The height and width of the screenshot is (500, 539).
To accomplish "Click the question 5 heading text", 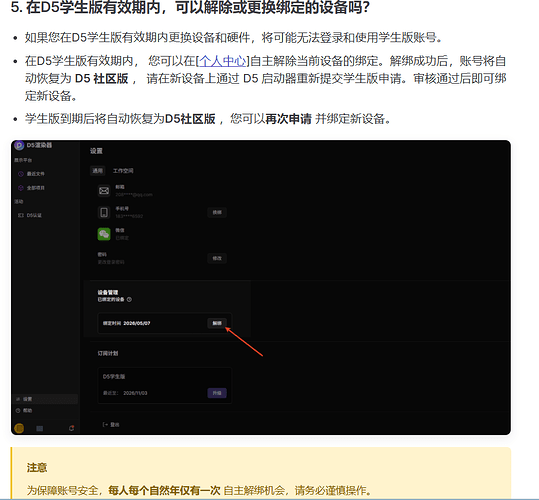I will (x=190, y=8).
